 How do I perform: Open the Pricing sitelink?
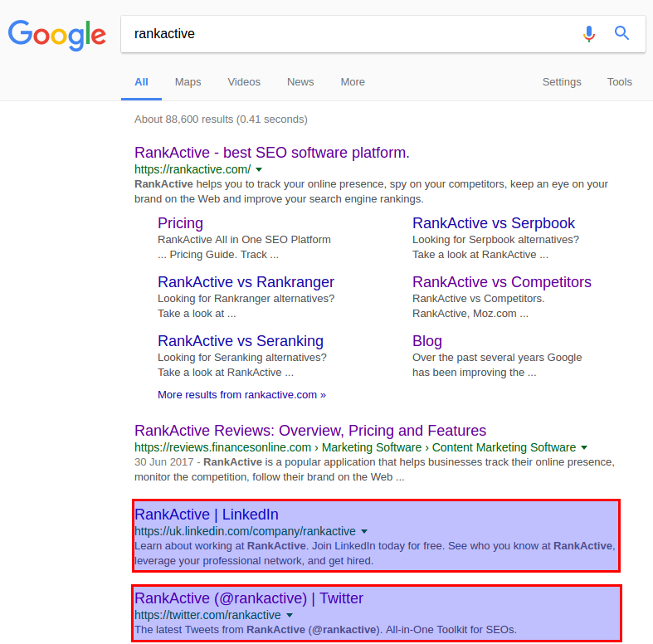coord(180,223)
